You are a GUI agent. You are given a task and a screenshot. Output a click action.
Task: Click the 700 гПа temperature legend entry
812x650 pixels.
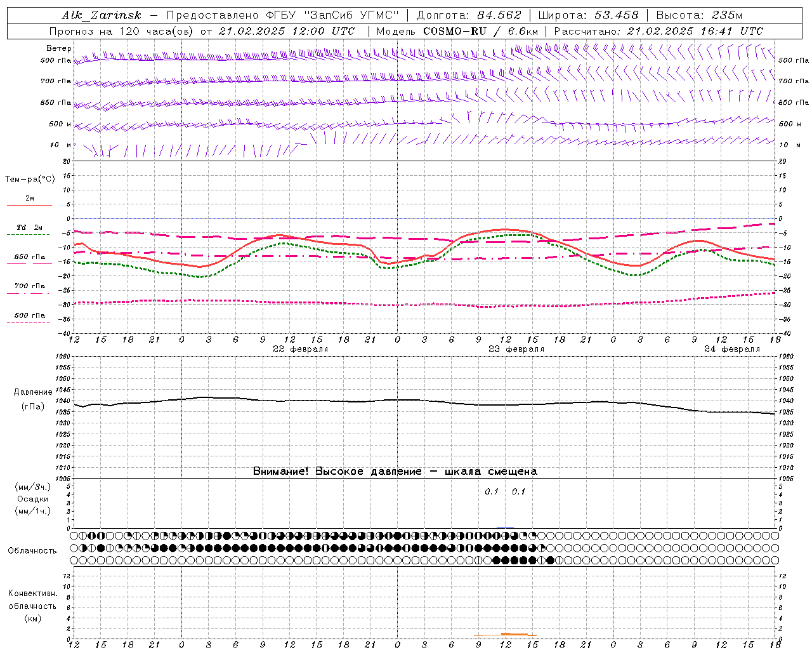29,286
